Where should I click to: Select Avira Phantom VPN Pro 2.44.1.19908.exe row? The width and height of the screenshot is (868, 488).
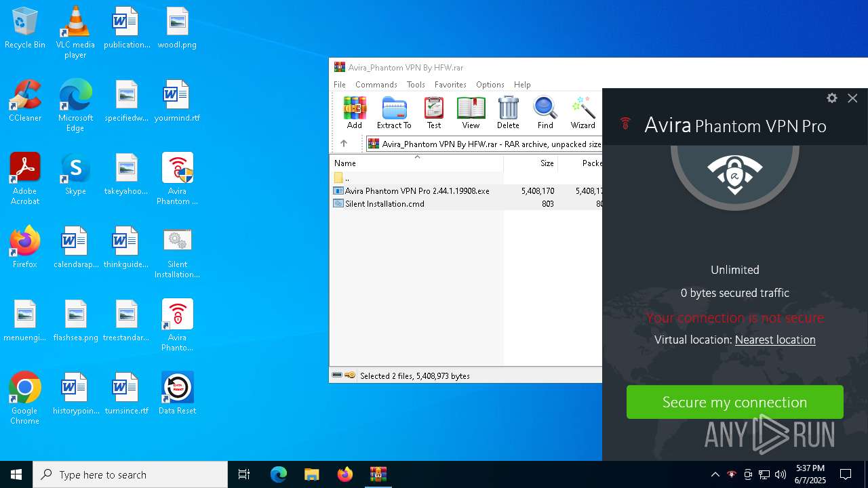466,191
